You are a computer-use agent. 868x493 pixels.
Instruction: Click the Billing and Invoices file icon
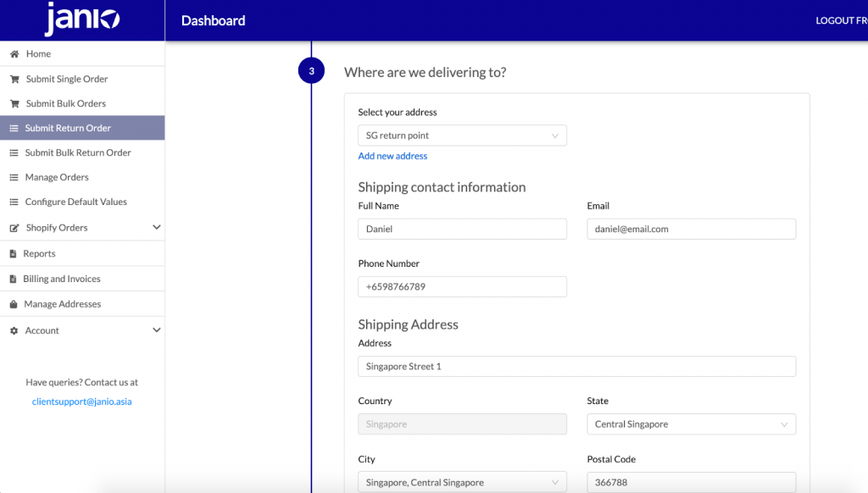(x=14, y=278)
